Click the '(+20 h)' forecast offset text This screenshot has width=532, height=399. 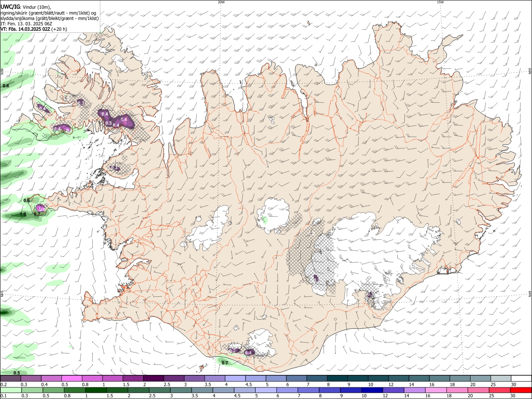pos(59,29)
